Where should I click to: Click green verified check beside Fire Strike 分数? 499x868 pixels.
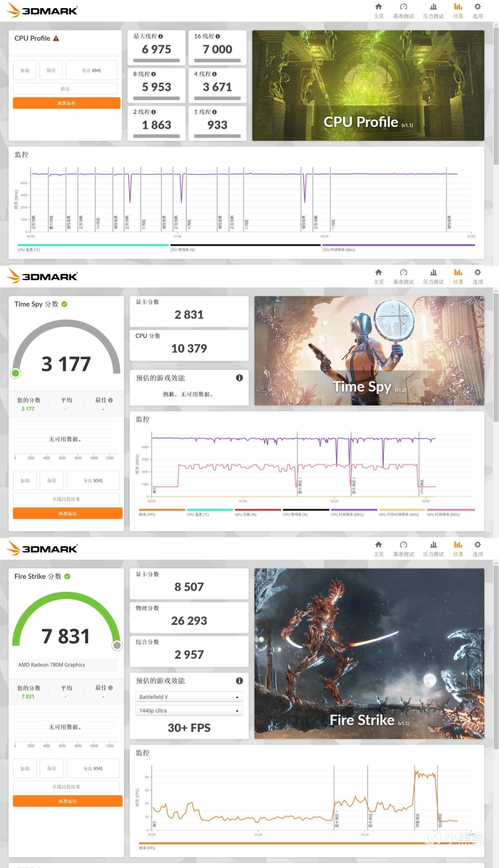click(67, 576)
